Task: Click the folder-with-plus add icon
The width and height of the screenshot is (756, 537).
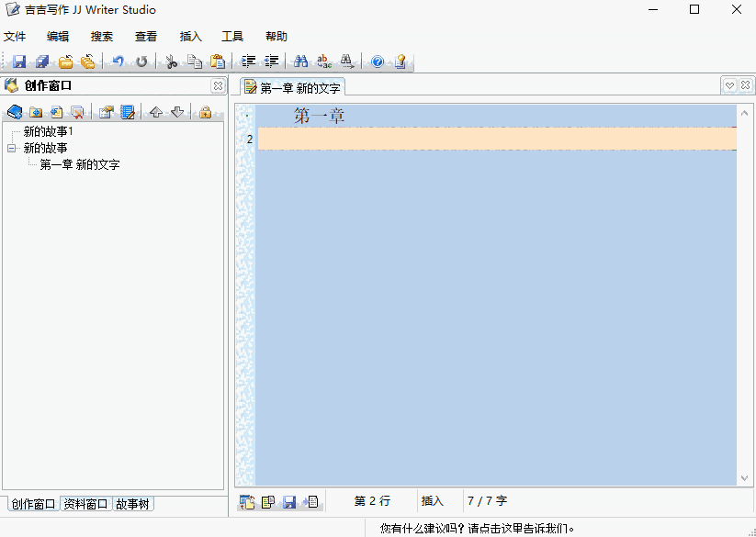Action: [36, 112]
